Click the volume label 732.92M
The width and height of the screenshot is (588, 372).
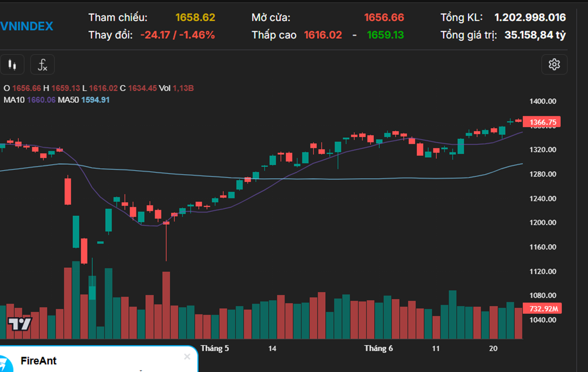click(x=543, y=308)
